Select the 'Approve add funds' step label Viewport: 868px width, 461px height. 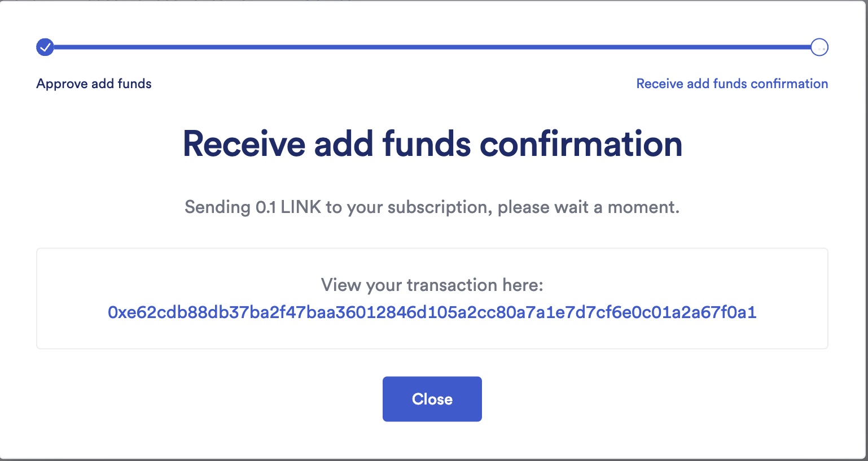pyautogui.click(x=94, y=83)
